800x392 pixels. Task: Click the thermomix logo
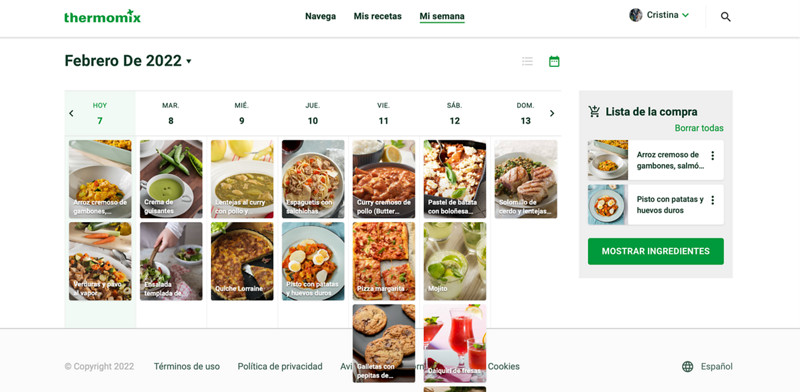[103, 16]
